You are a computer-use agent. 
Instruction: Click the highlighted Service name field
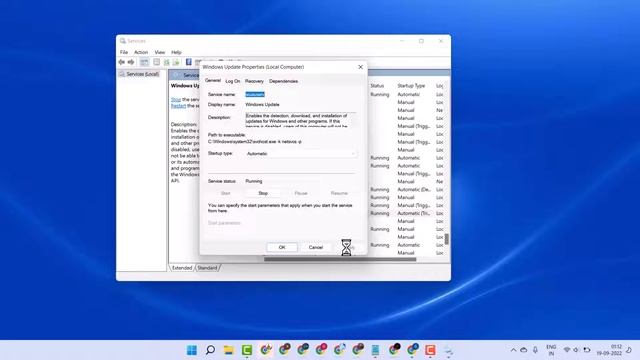pos(255,94)
